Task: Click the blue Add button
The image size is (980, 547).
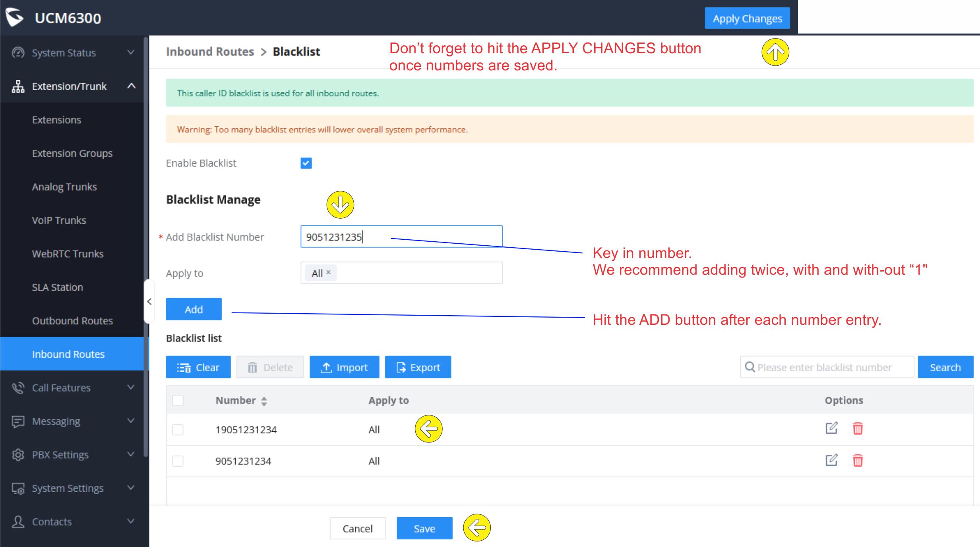Action: tap(194, 309)
